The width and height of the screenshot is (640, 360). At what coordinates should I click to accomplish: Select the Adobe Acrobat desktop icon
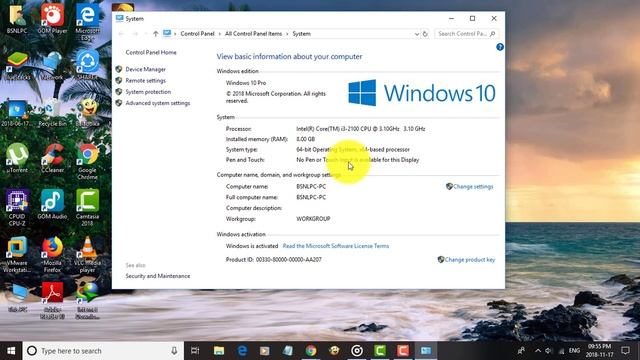(52, 301)
